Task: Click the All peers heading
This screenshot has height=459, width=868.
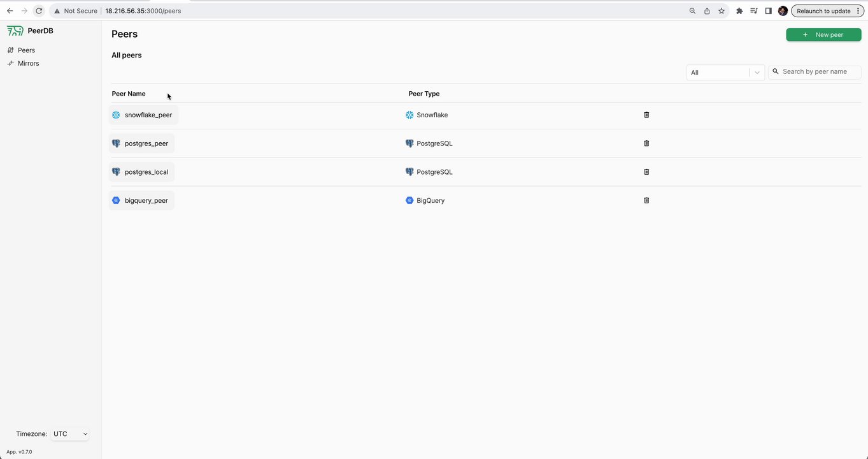Action: pos(127,55)
